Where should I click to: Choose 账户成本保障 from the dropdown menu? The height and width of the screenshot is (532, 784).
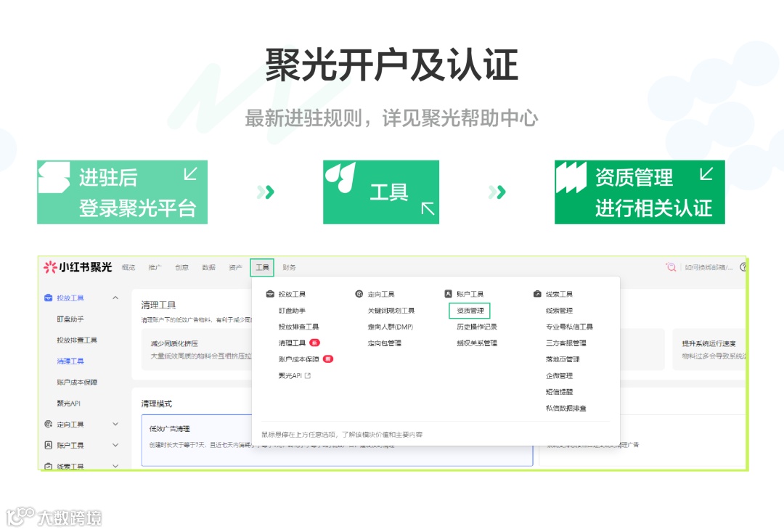click(298, 359)
